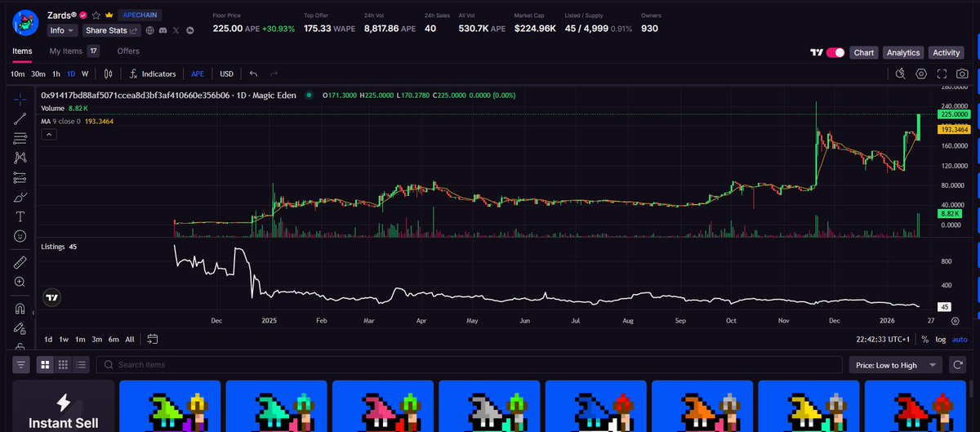Switch to the Offers tab

128,51
